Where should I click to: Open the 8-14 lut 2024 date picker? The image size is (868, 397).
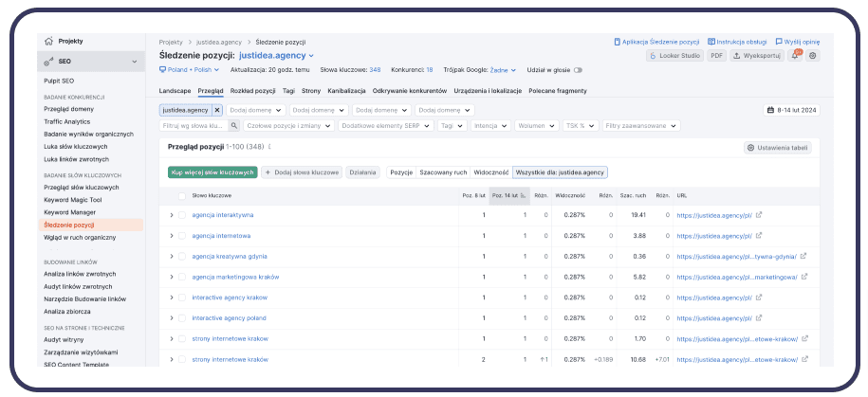(791, 110)
